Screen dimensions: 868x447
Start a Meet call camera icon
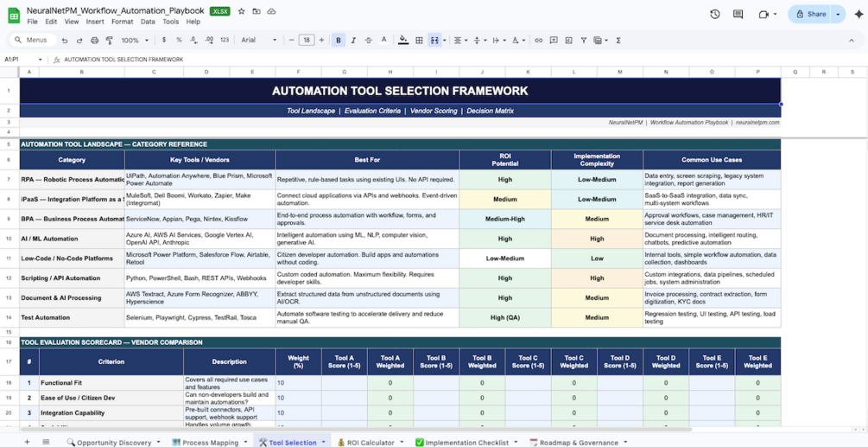tap(764, 15)
